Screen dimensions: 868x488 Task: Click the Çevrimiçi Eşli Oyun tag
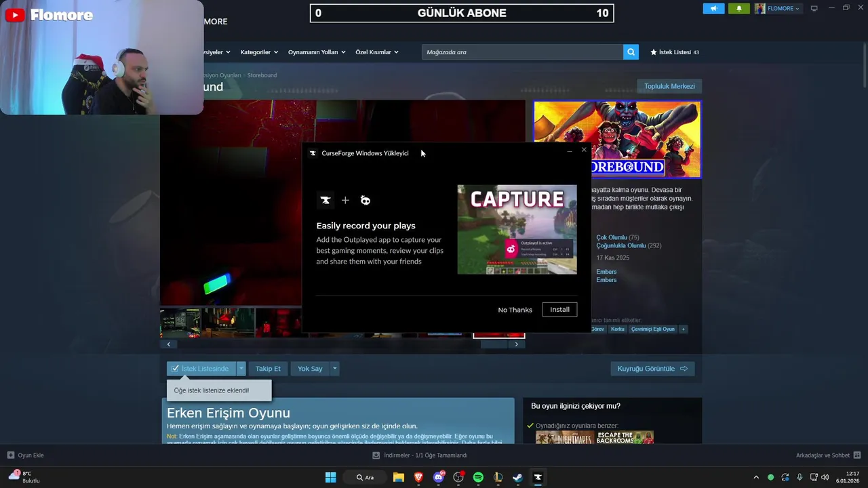pos(652,329)
